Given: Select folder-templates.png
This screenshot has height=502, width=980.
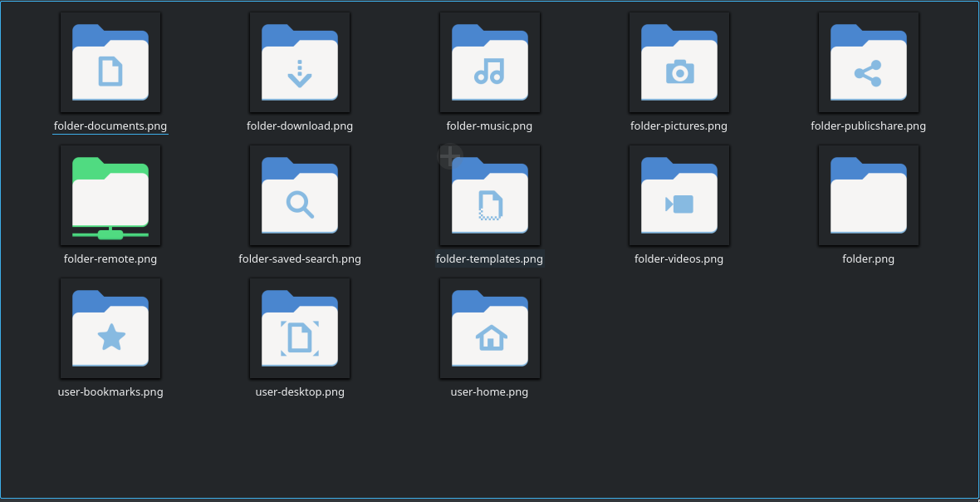Looking at the screenshot, I should (489, 195).
